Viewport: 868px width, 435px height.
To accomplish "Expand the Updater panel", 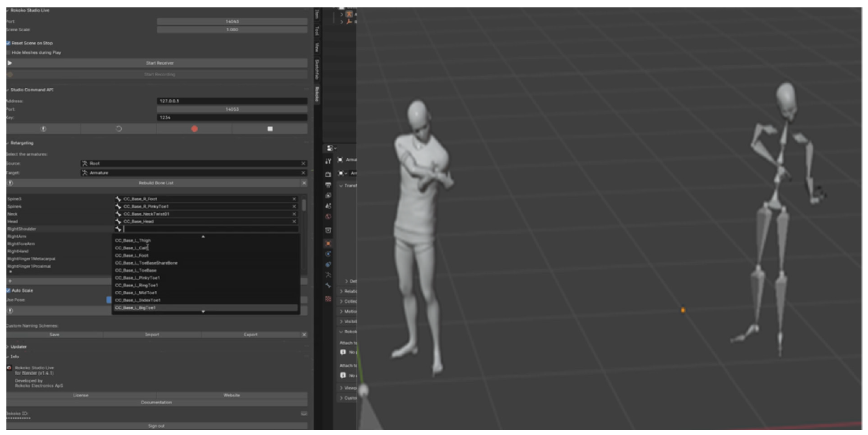I will point(18,347).
